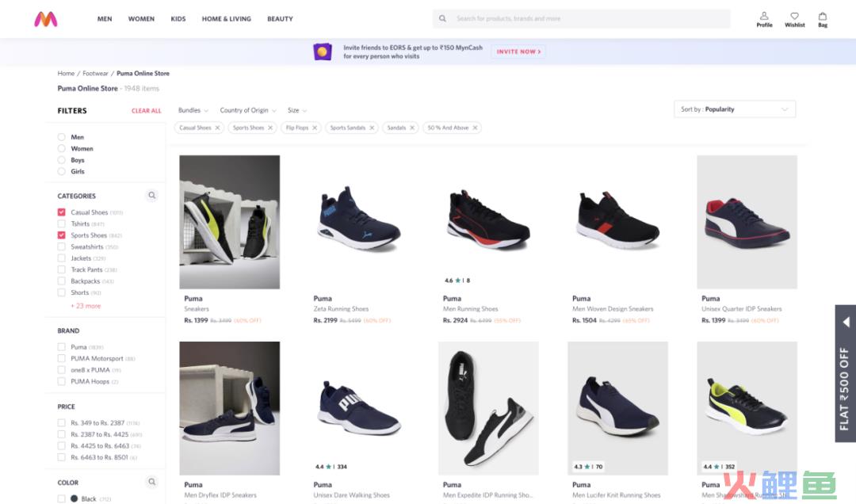Expand the FLAT ₹500 OFF side banner arrow
Viewport: 856px width, 504px height.
click(846, 323)
